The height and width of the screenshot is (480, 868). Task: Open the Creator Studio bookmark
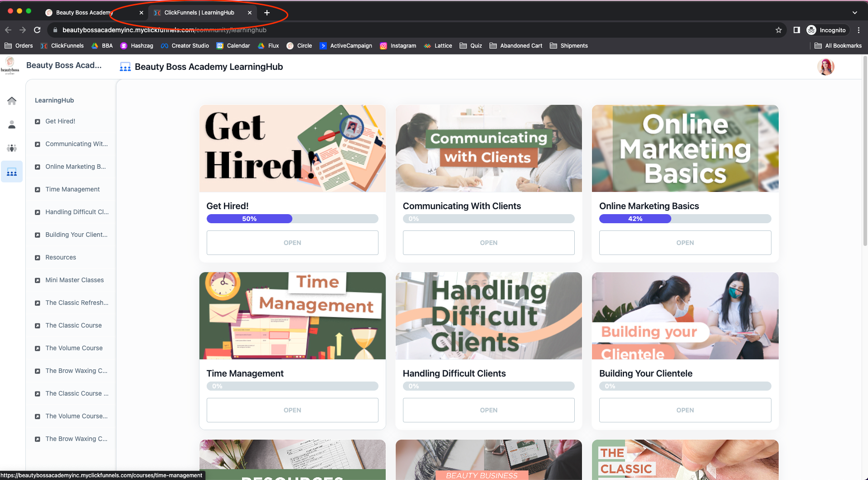(x=184, y=46)
